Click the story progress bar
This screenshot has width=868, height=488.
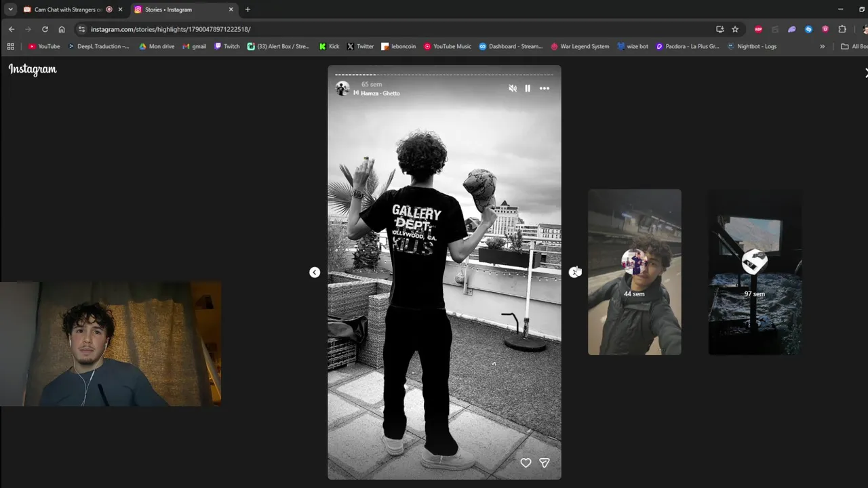tap(444, 75)
